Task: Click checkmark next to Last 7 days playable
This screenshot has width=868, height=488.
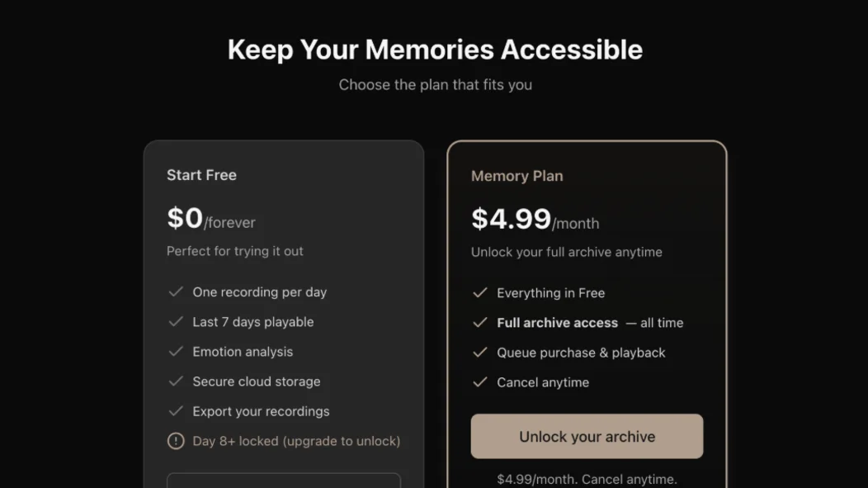Action: [x=176, y=322]
